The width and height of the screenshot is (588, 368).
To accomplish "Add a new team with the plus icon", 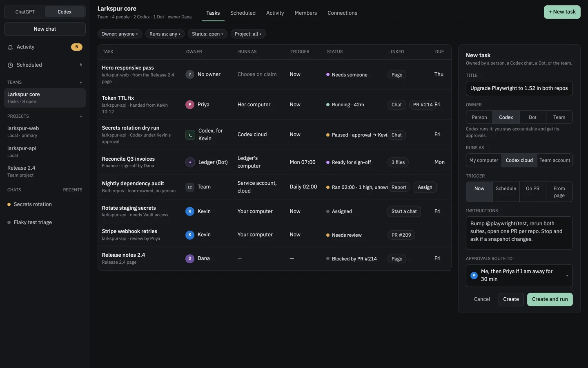I will point(81,82).
